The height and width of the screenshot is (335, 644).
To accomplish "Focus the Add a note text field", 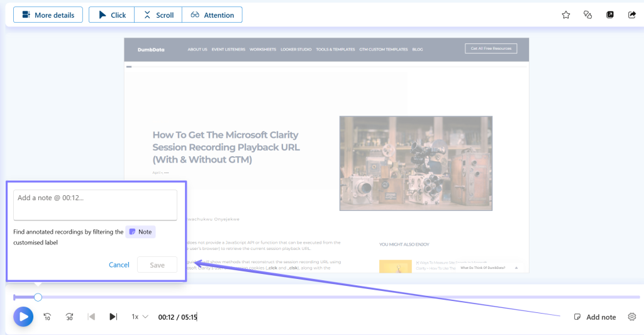I will coord(95,205).
